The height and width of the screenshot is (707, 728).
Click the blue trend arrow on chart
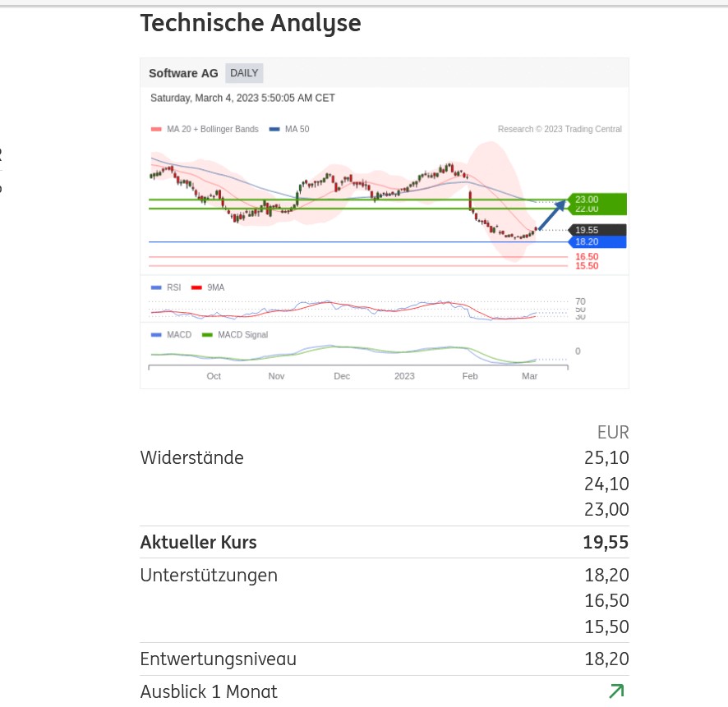point(552,215)
